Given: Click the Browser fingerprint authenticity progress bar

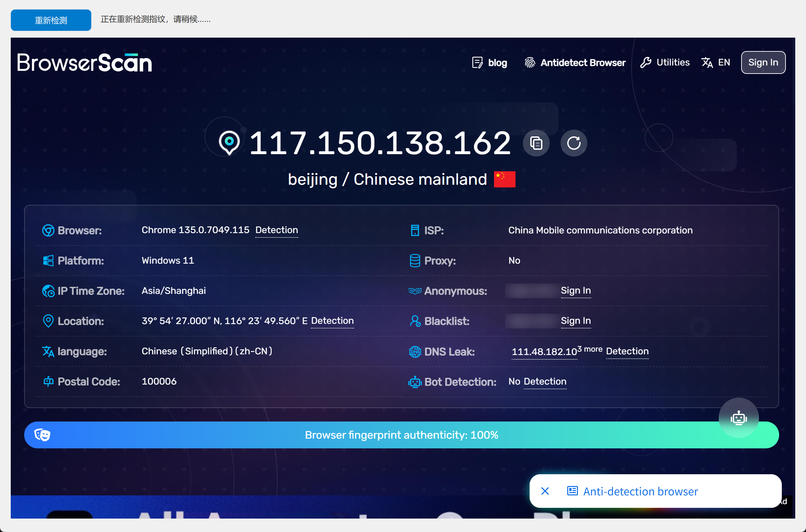Looking at the screenshot, I should click(402, 435).
